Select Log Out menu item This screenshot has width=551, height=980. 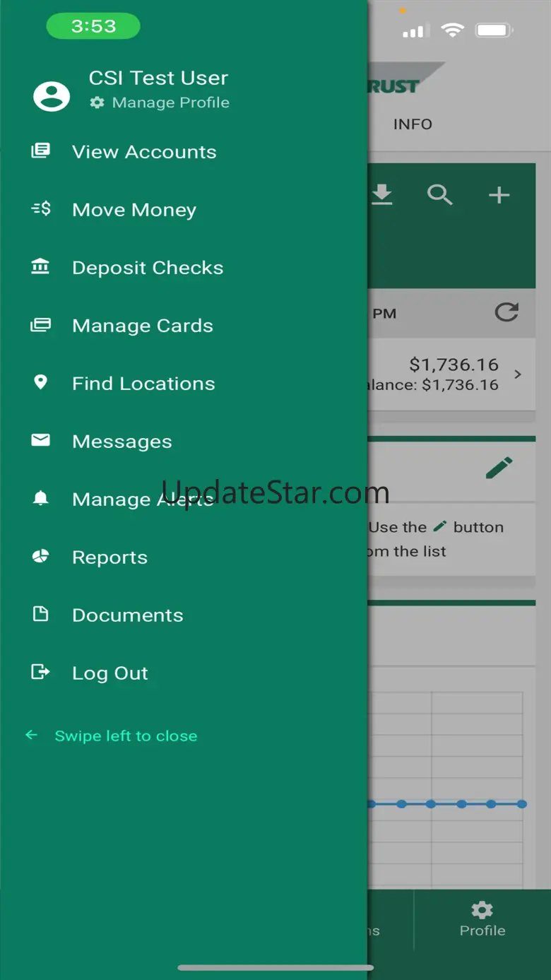click(110, 673)
